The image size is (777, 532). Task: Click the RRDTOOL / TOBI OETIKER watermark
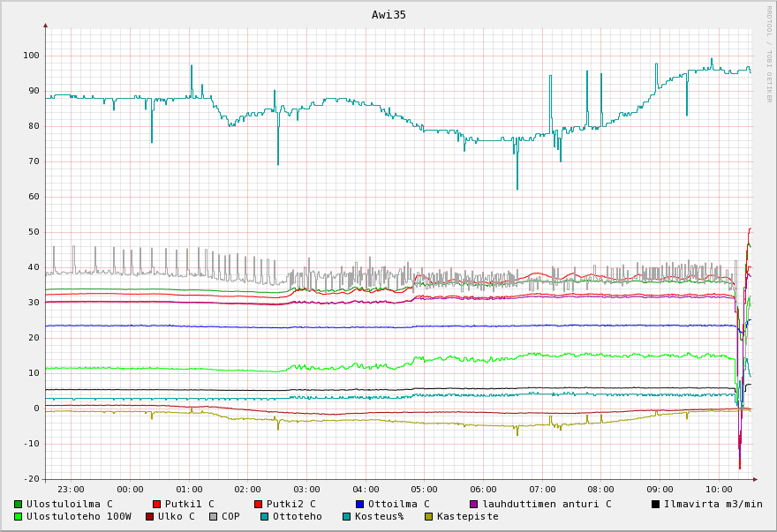click(x=769, y=53)
